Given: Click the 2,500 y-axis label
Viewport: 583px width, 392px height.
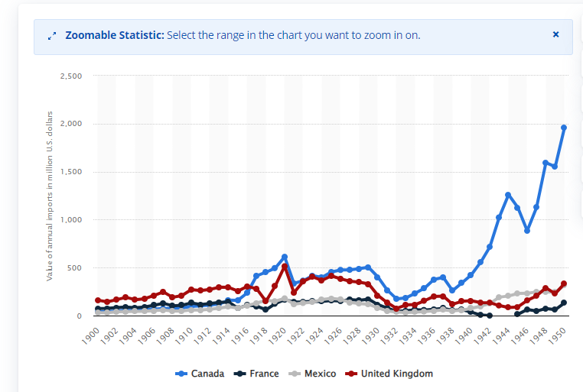Looking at the screenshot, I should (x=70, y=76).
